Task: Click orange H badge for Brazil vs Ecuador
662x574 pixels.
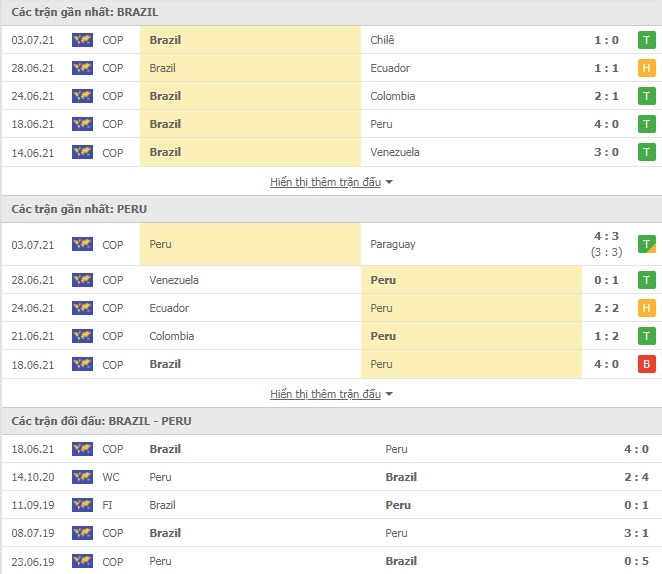Action: 646,68
